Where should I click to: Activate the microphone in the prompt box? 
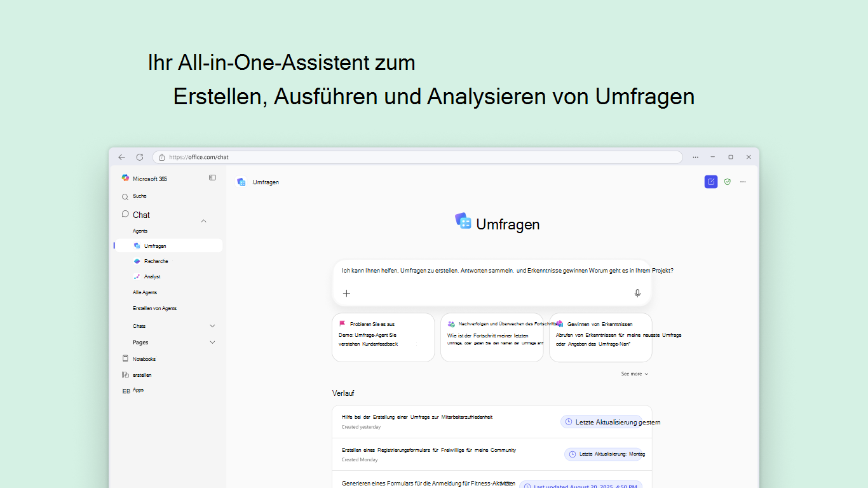point(637,293)
